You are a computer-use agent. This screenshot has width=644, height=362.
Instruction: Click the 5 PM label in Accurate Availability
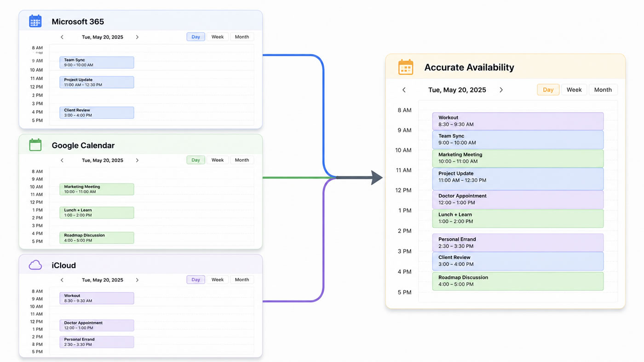(x=404, y=292)
